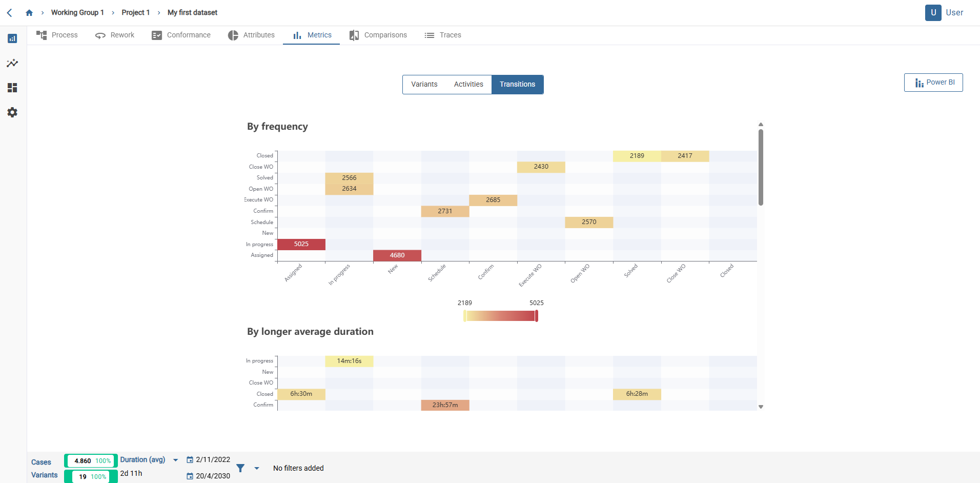Switch to the Variants view
The image size is (980, 483).
click(x=424, y=84)
